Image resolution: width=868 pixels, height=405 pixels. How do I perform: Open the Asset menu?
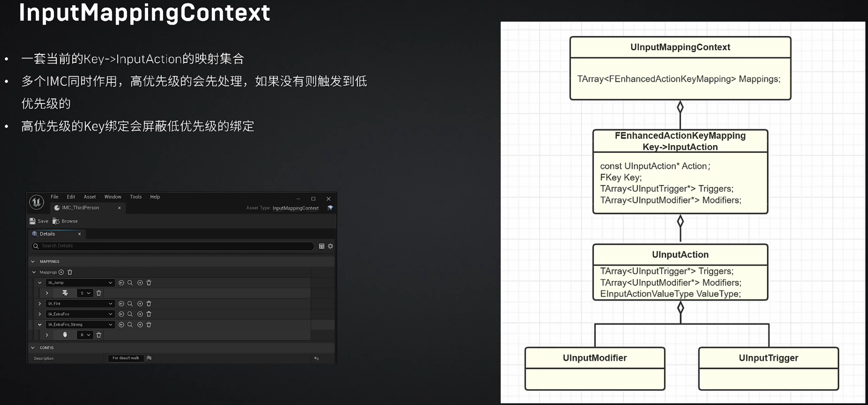click(x=90, y=197)
